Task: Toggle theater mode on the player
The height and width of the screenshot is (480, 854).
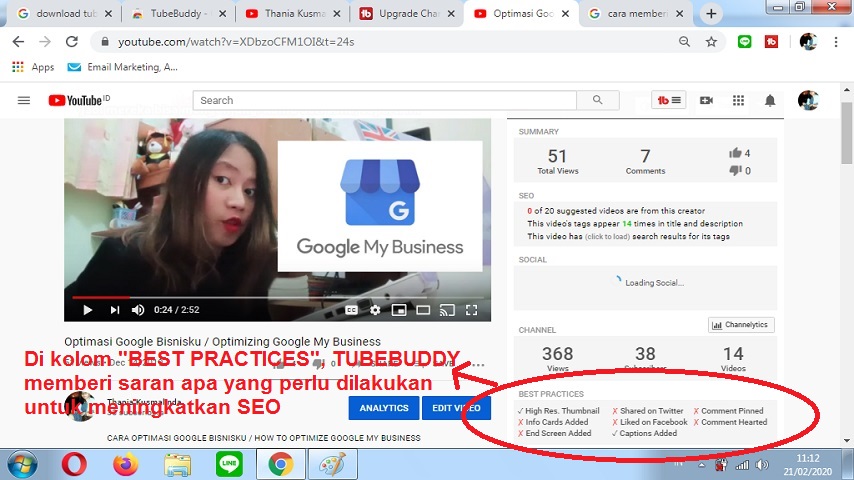Action: pos(423,310)
